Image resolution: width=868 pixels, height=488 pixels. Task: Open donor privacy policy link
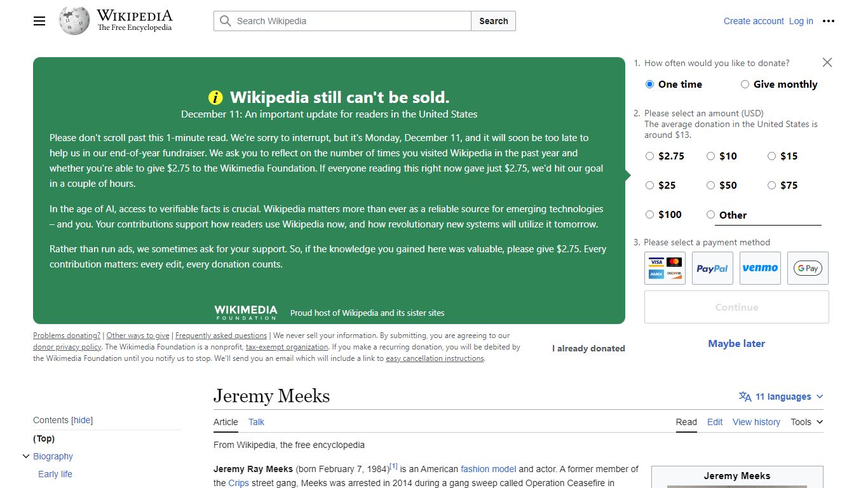[x=67, y=347]
